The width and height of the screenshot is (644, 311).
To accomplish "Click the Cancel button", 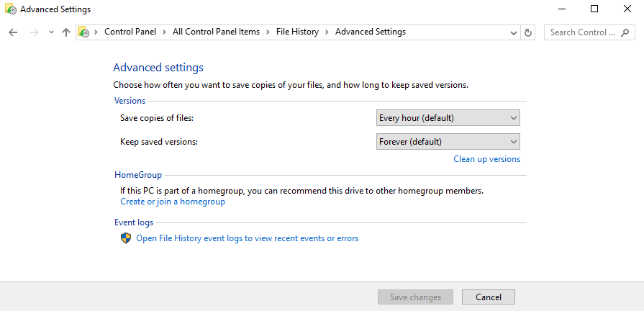I will [x=489, y=297].
